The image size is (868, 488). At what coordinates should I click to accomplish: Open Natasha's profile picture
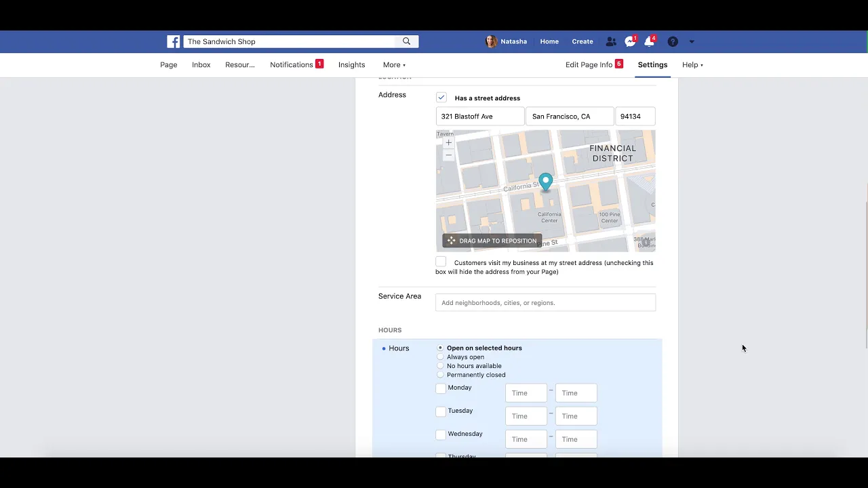491,41
